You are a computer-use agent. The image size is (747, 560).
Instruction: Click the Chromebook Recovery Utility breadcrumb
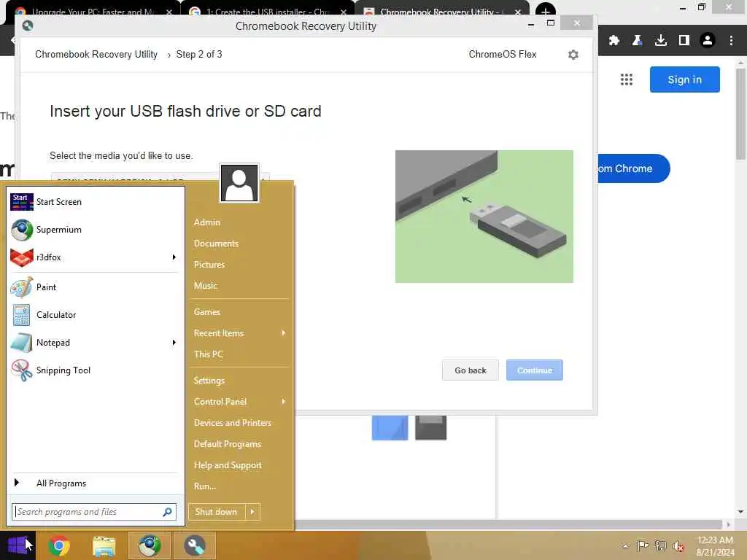pos(96,54)
